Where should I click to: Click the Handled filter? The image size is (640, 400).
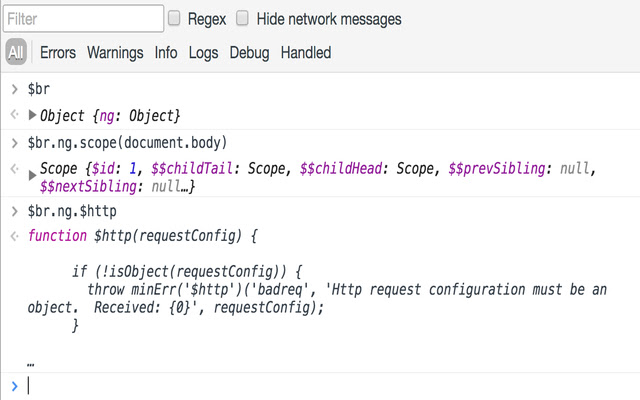point(305,53)
